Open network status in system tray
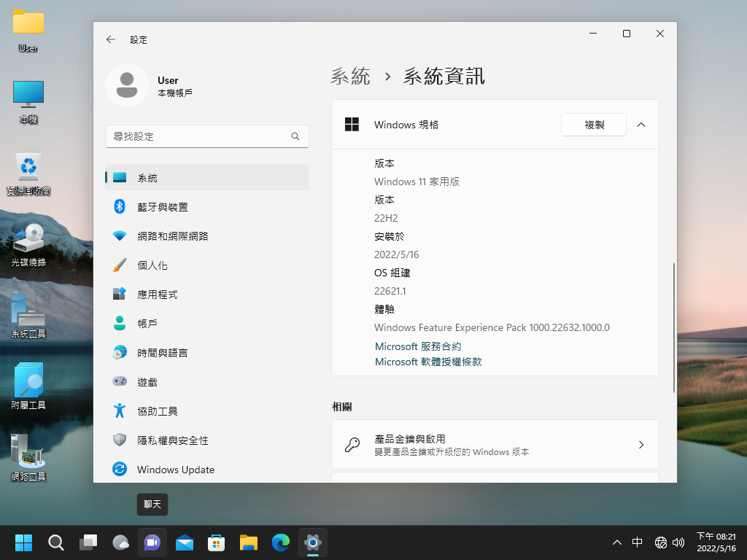 tap(661, 542)
